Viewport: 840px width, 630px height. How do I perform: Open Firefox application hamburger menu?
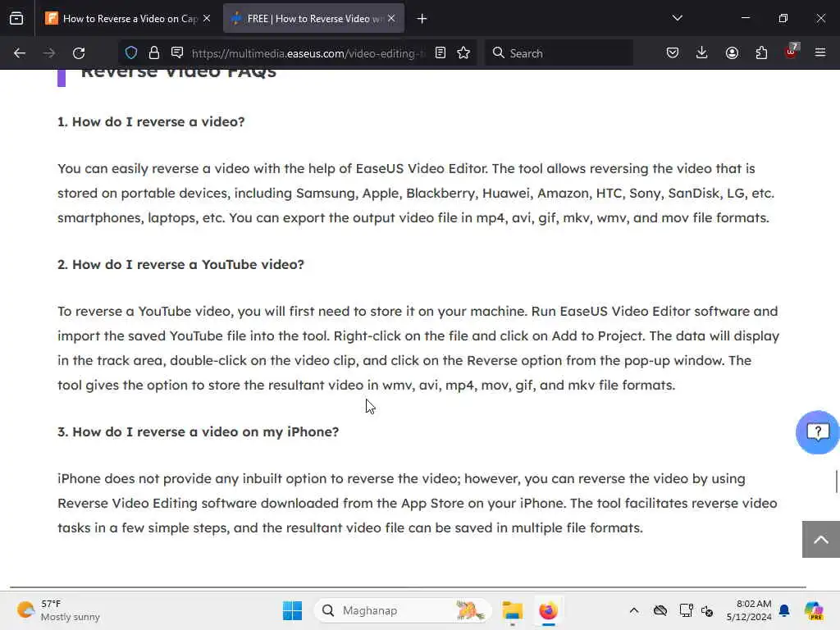click(x=820, y=52)
